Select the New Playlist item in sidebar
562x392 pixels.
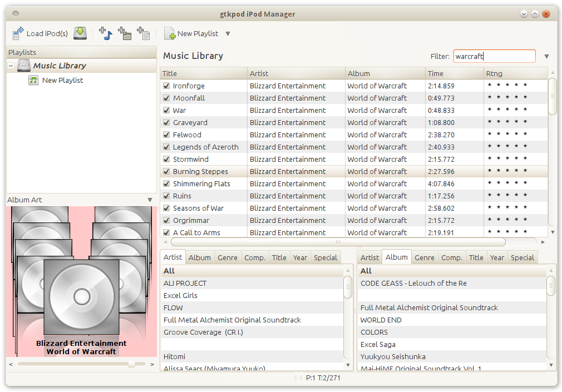pos(62,80)
